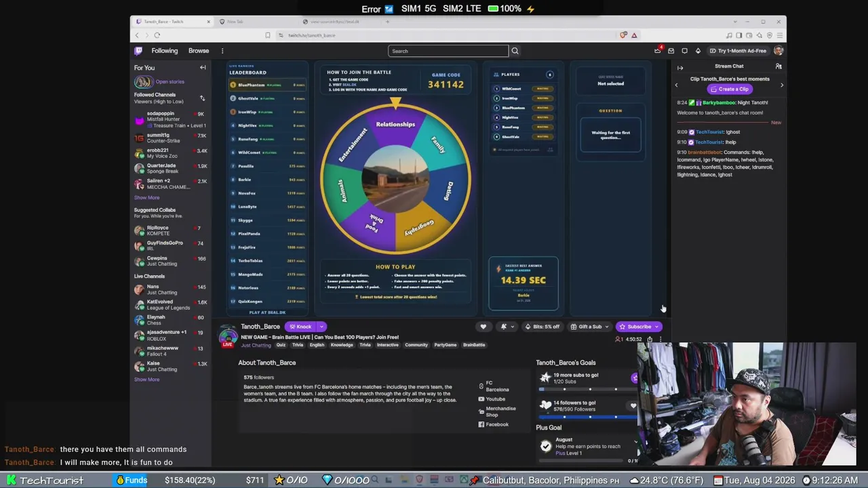This screenshot has height=488, width=868.
Task: Sort followed channels by viewers
Action: (x=202, y=98)
